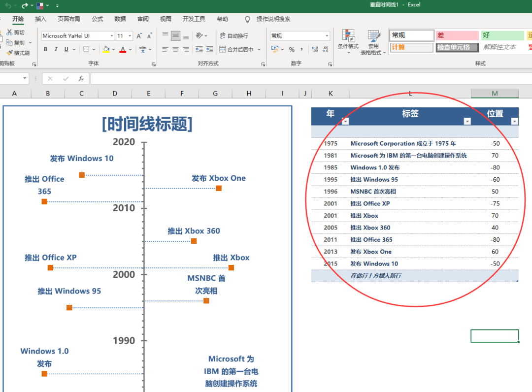Open the font name dropdown
This screenshot has height=392, width=532.
(x=112, y=35)
